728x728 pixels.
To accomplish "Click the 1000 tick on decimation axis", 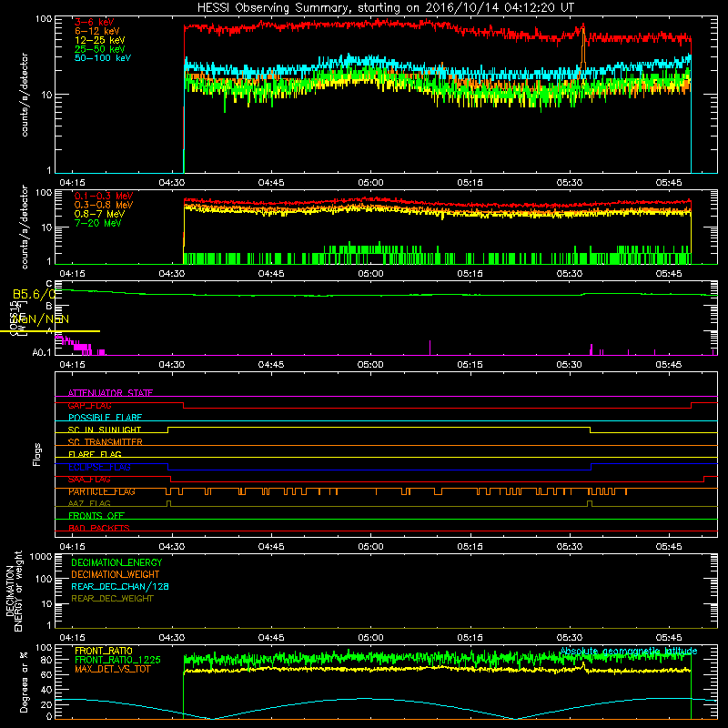I will [x=40, y=557].
